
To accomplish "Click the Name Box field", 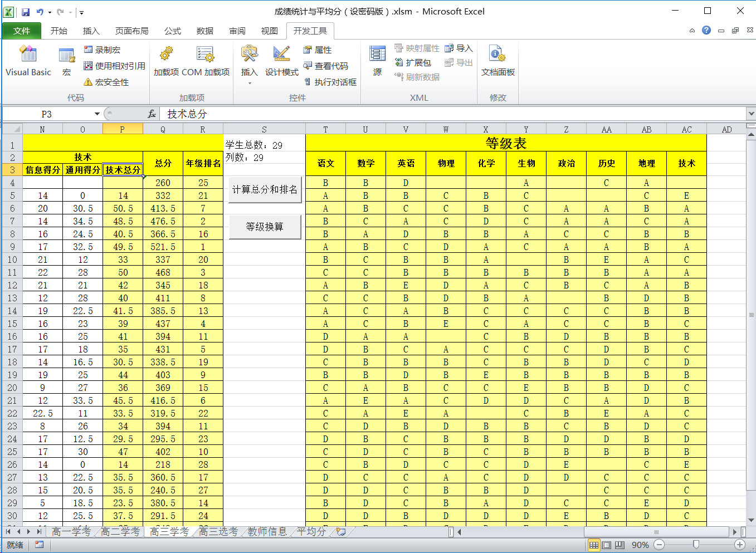I will (47, 114).
